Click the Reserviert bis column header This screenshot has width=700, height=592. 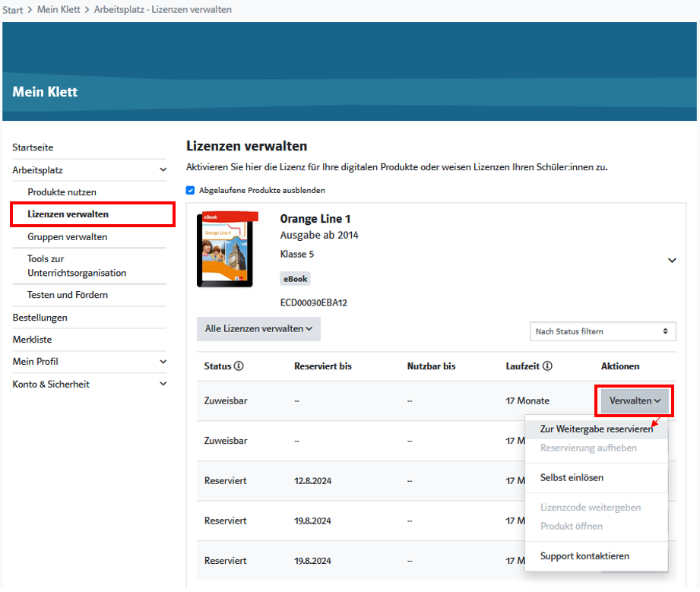(x=323, y=366)
